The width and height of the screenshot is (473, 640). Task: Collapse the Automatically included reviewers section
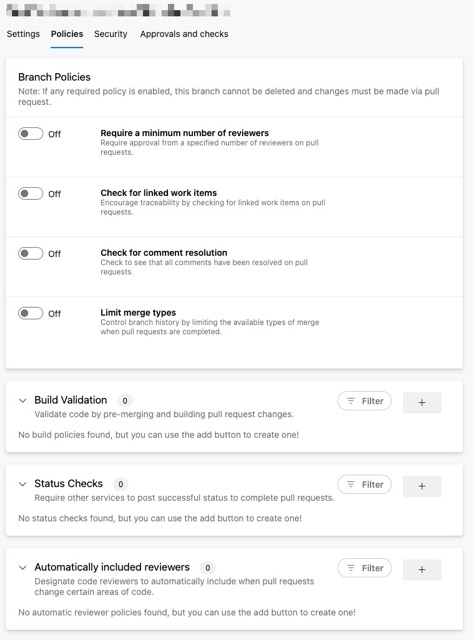pos(22,567)
